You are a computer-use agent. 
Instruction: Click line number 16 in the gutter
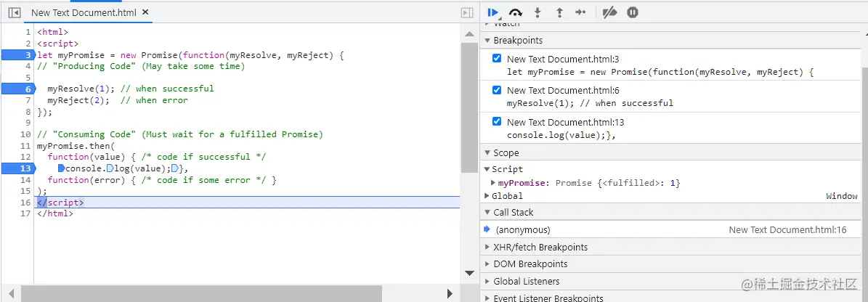(x=25, y=203)
